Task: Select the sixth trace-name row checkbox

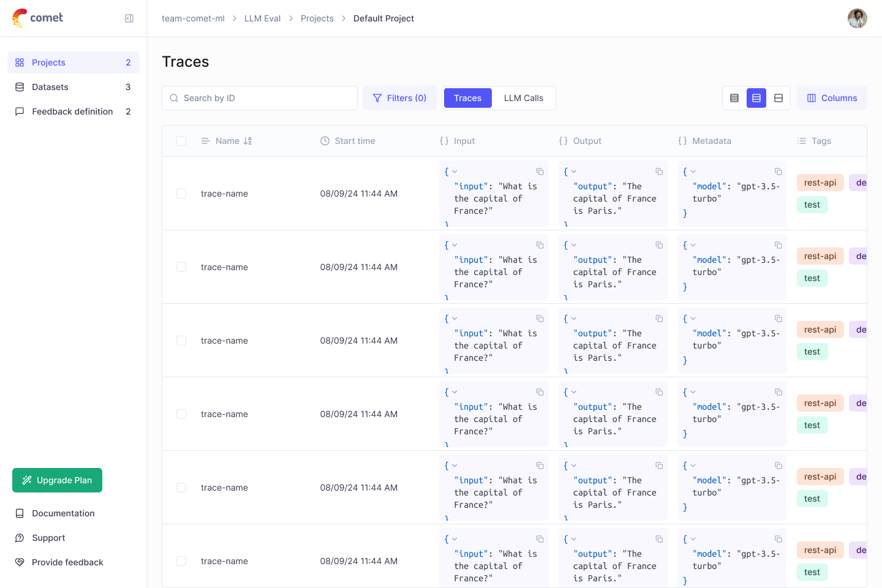Action: pos(181,561)
